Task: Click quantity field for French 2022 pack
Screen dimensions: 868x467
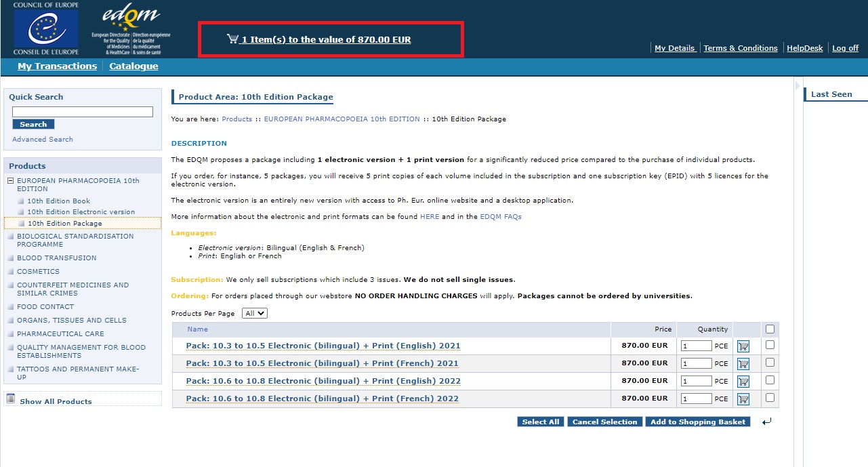Action: point(696,399)
